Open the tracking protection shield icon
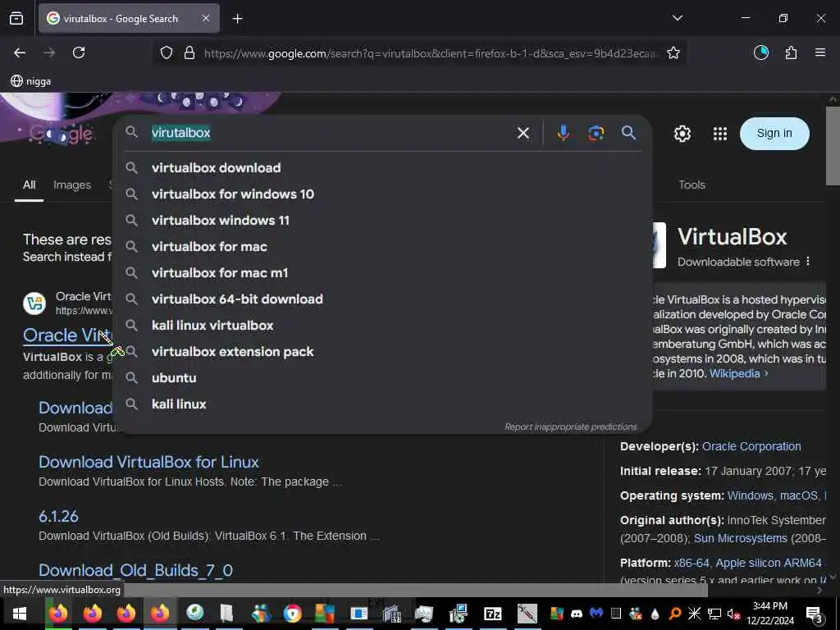 tap(167, 52)
